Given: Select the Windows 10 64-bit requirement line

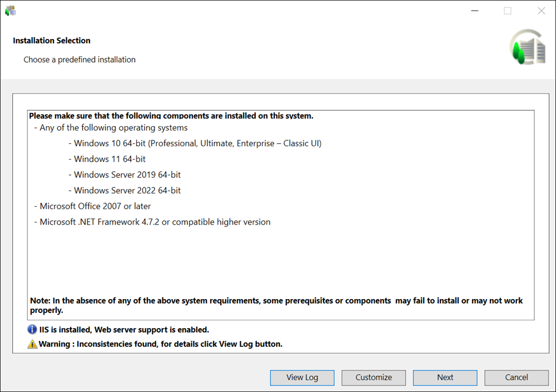Looking at the screenshot, I should [x=197, y=143].
